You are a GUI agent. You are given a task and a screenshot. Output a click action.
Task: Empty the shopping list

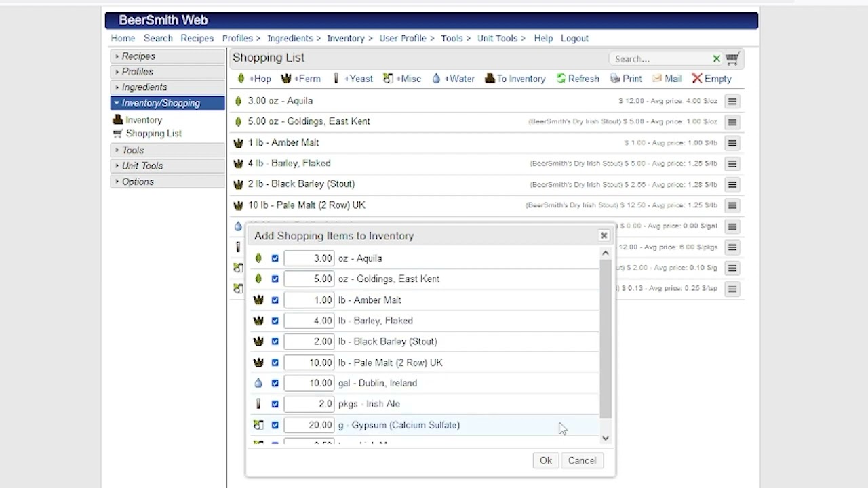(711, 79)
